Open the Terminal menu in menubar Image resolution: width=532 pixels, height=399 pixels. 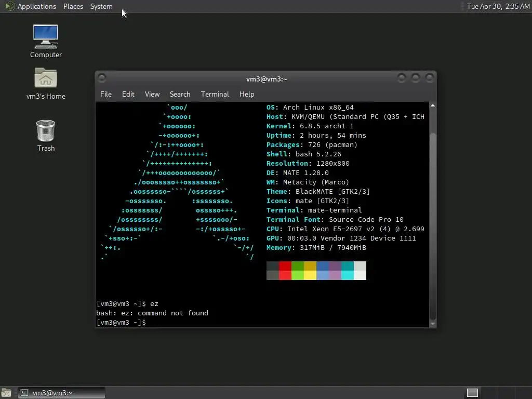coord(215,94)
